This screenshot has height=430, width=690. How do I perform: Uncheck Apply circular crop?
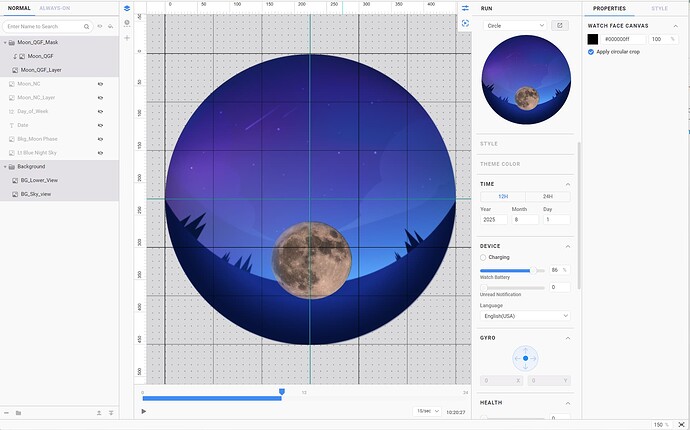pos(591,52)
